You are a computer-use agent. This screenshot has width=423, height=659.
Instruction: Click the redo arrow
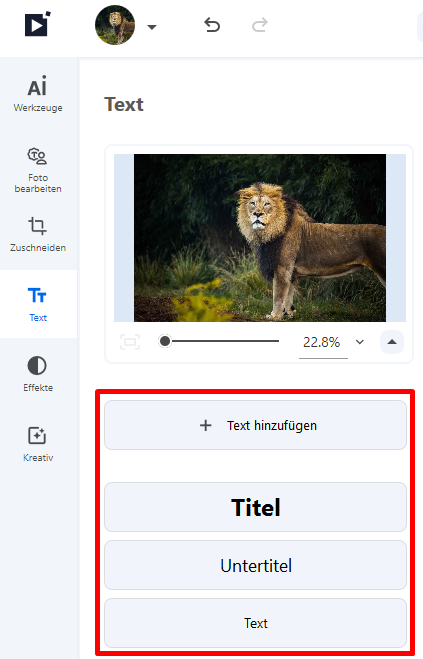[x=259, y=25]
